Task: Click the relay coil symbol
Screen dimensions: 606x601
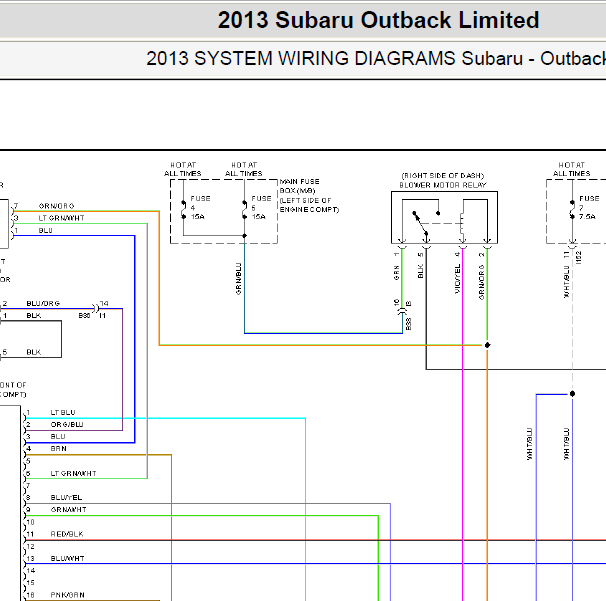Action: (462, 224)
